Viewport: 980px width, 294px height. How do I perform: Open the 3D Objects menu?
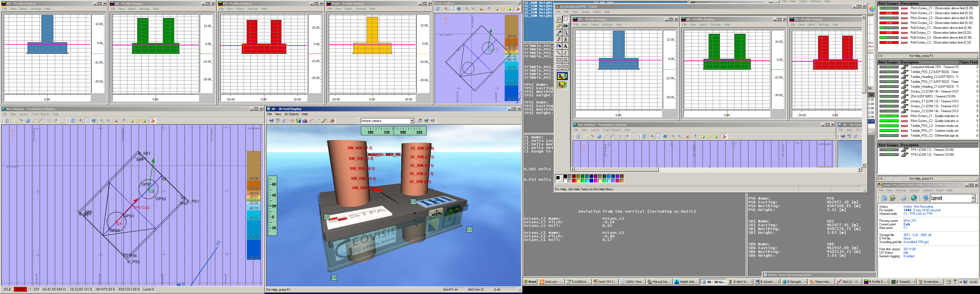(x=291, y=114)
